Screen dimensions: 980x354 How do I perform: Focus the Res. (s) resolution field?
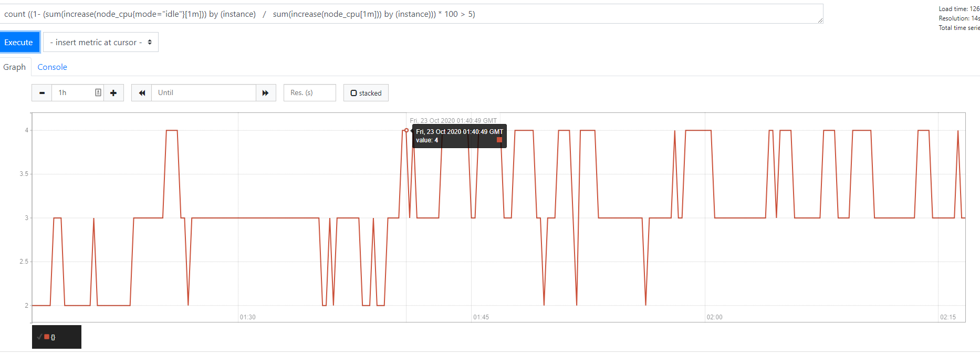pyautogui.click(x=310, y=93)
